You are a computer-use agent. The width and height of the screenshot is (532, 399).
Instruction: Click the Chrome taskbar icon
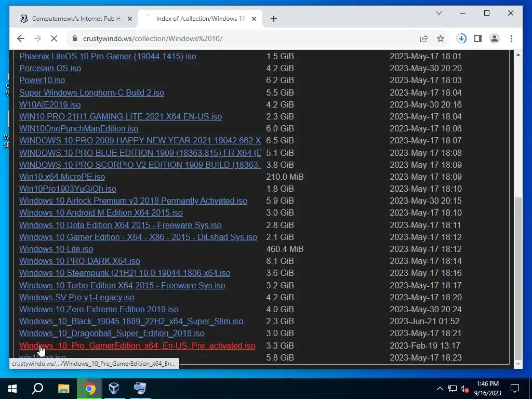[89, 389]
